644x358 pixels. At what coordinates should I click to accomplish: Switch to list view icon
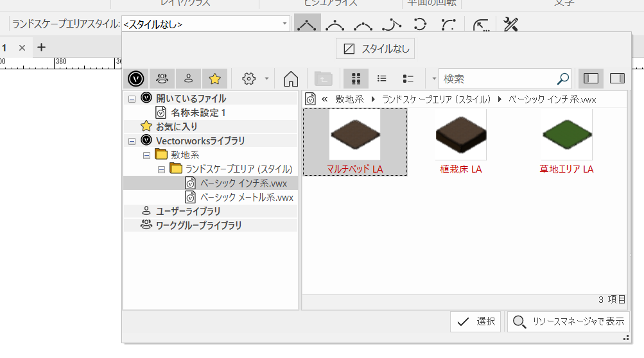pos(382,78)
